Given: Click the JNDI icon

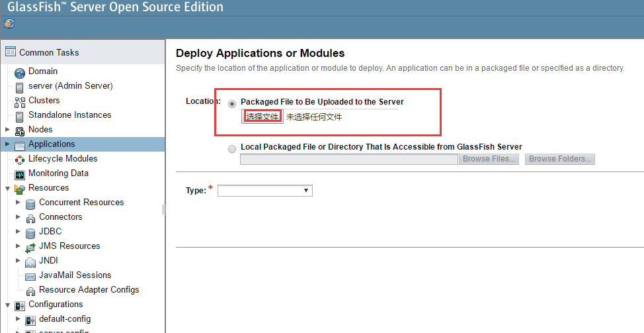Looking at the screenshot, I should point(30,262).
